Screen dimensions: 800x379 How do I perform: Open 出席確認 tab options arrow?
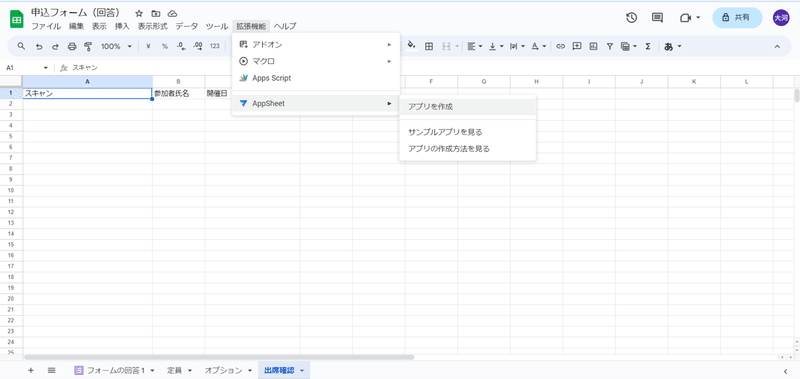pos(302,370)
